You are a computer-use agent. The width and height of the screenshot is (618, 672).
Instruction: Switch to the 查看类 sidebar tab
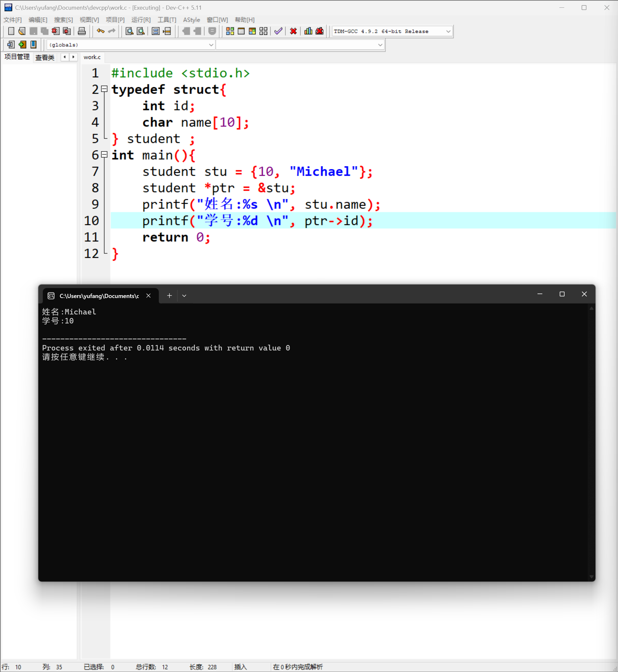pyautogui.click(x=45, y=57)
